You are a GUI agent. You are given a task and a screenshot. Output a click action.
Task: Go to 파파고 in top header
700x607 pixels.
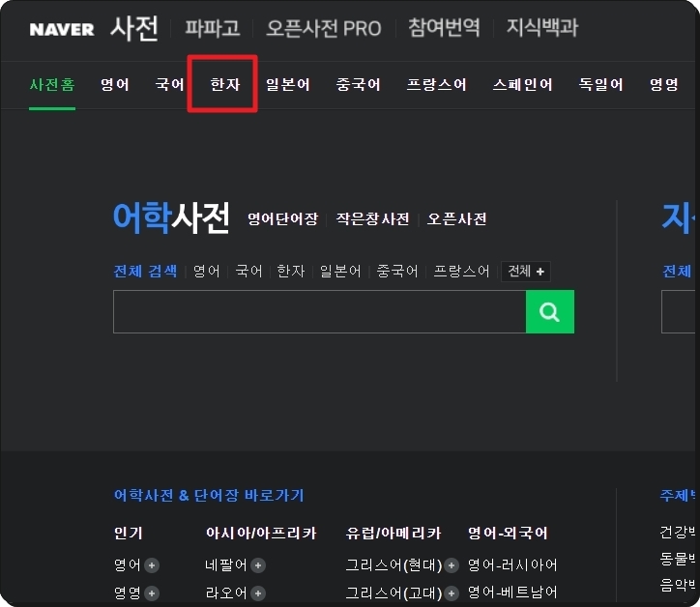(x=213, y=29)
